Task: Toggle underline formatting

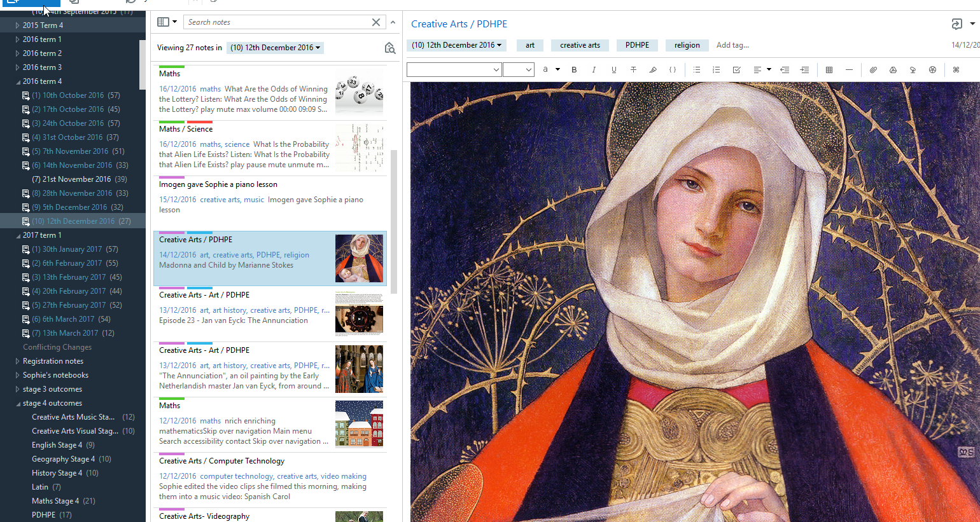Action: coord(613,70)
